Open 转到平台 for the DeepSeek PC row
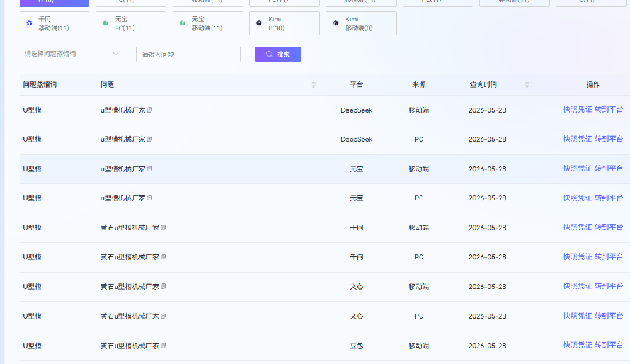Image resolution: width=630 pixels, height=364 pixels. [609, 139]
